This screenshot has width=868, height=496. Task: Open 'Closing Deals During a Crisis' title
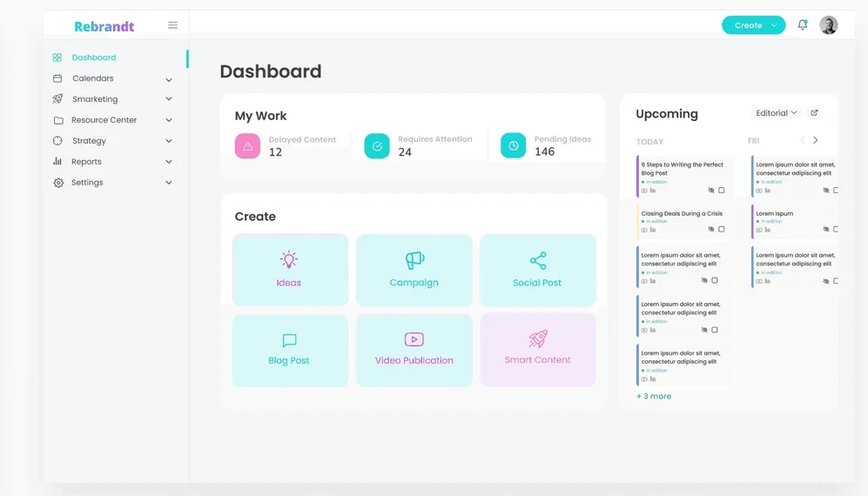point(682,214)
